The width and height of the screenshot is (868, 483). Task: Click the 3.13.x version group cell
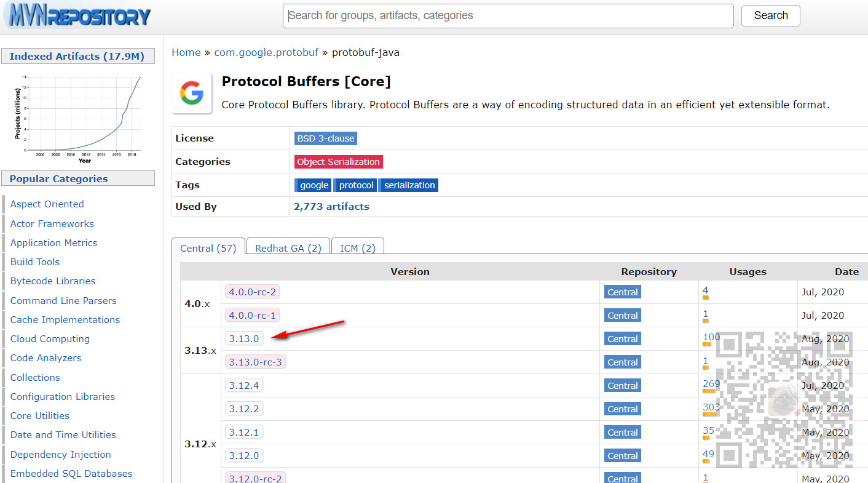pos(200,350)
